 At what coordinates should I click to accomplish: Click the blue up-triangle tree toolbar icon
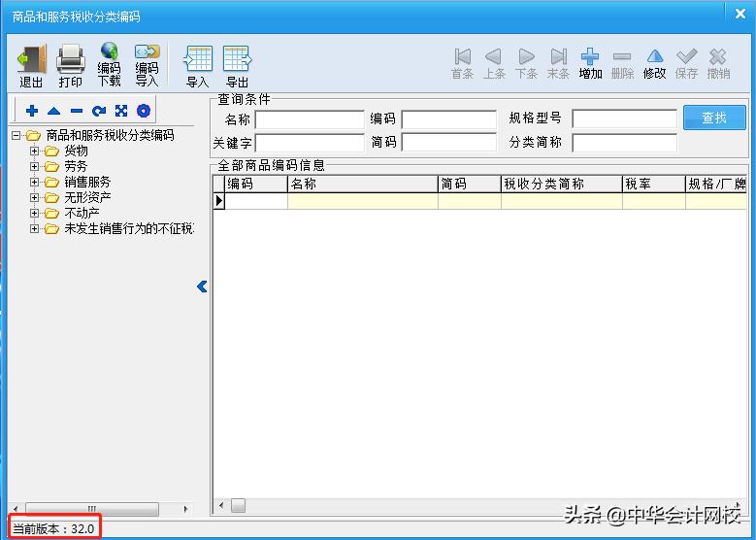54,111
